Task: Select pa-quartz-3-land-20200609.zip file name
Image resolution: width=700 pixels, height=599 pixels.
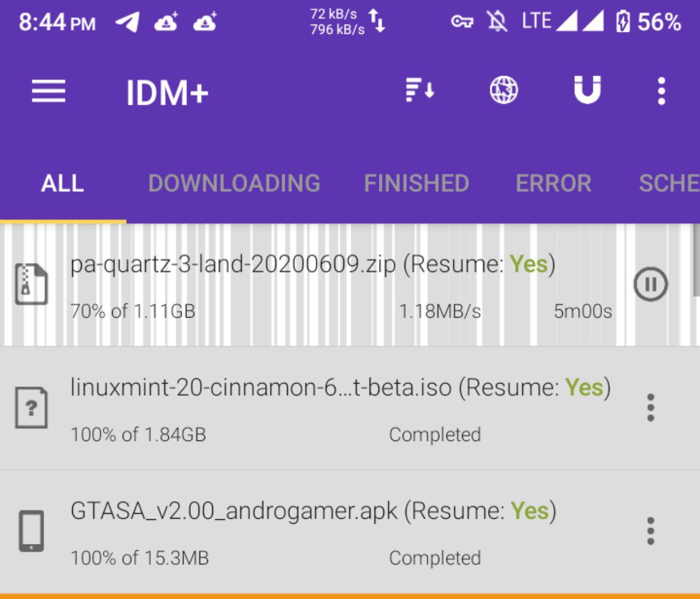Action: 233,265
